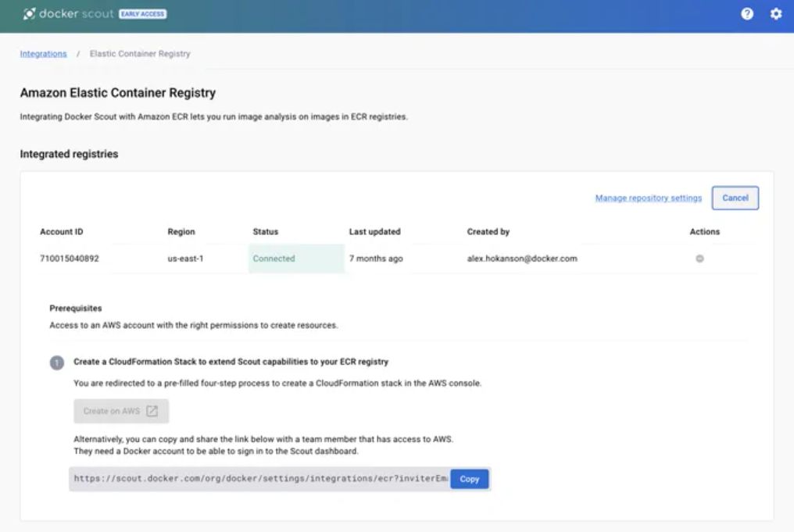794x532 pixels.
Task: Click the Region column header
Action: [x=181, y=232]
